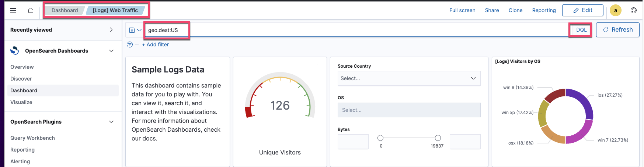The width and height of the screenshot is (644, 167).
Task: Open the user avatar 'a' menu
Action: [x=616, y=10]
